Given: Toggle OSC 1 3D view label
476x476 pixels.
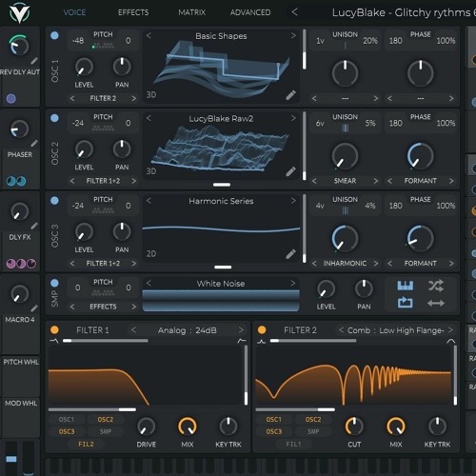Looking at the screenshot, I should [151, 95].
